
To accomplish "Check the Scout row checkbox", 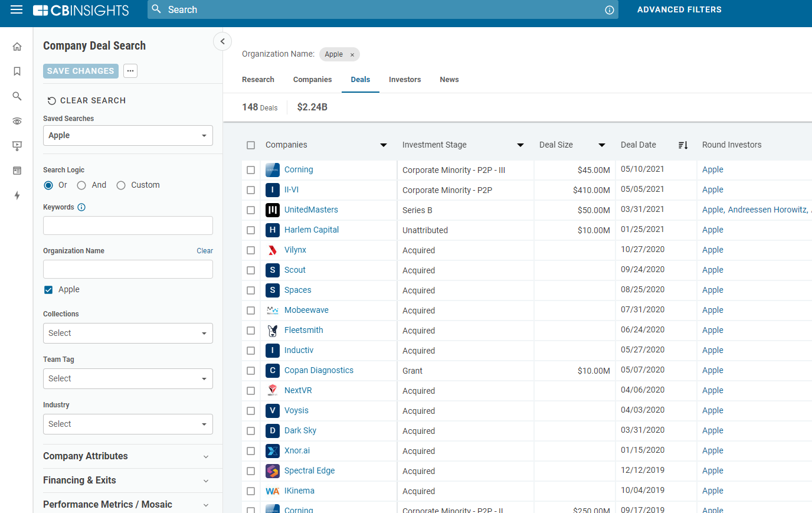I will pyautogui.click(x=251, y=270).
